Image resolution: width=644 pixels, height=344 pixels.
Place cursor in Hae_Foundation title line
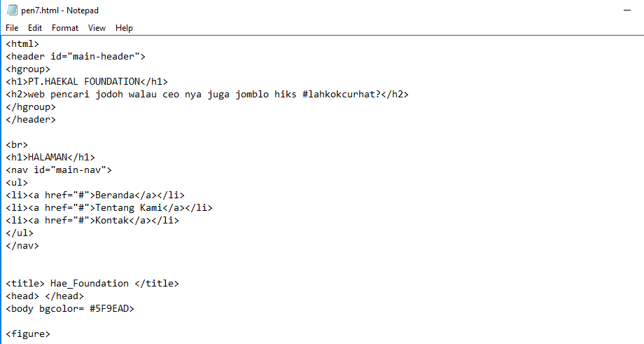[x=92, y=284]
